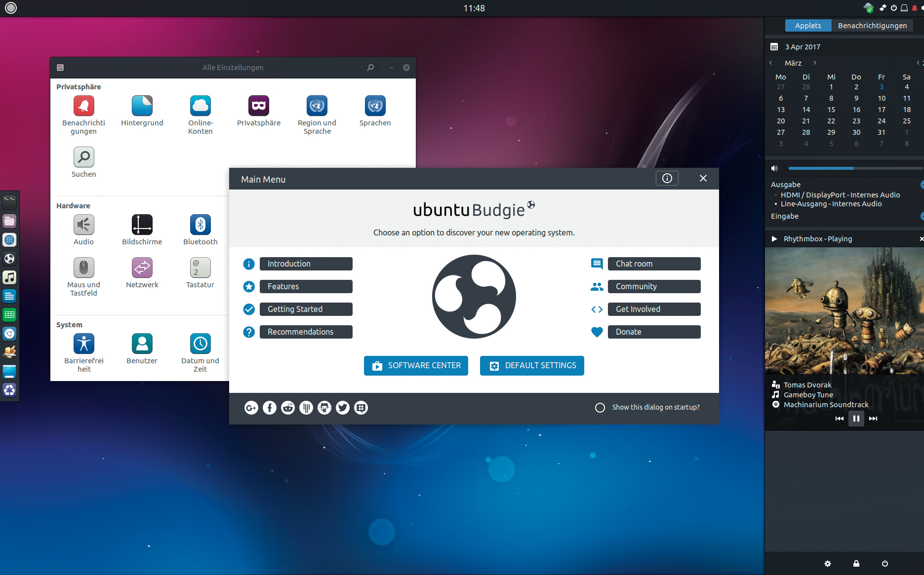The image size is (924, 575).
Task: Open the Twitter link in welcome footer
Action: click(343, 408)
